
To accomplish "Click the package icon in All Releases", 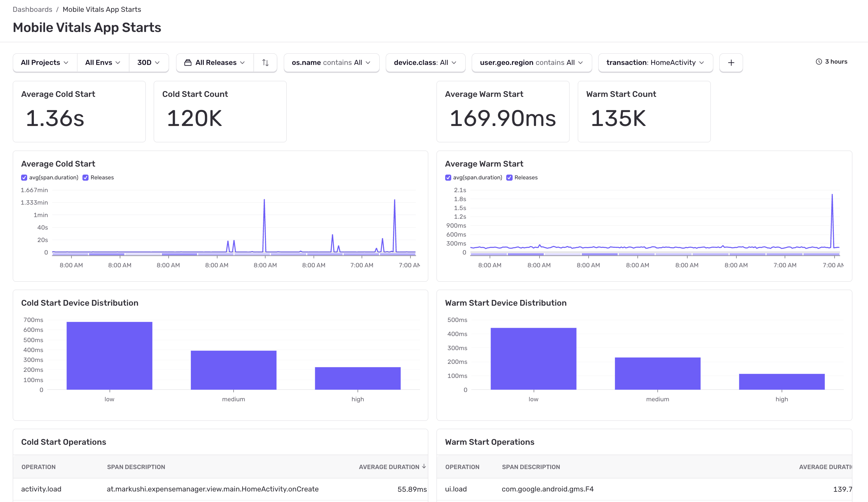I will coord(188,63).
